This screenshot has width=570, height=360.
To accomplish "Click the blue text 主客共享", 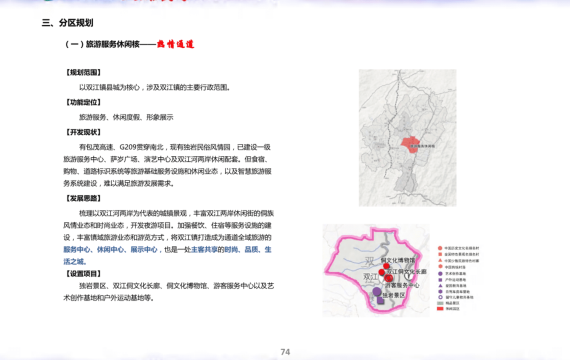I will pyautogui.click(x=204, y=249).
